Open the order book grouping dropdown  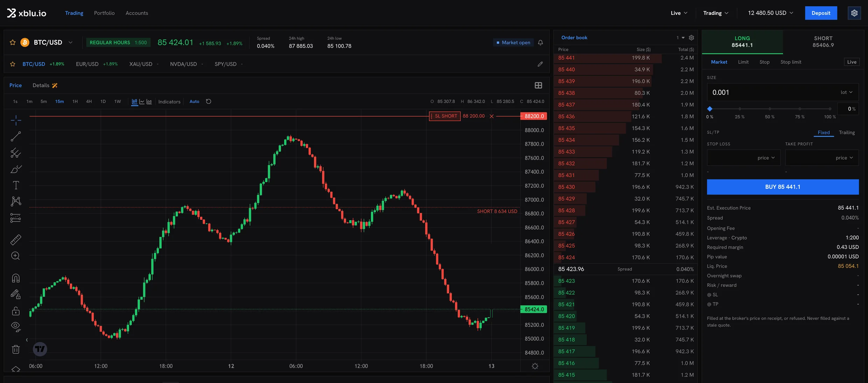tap(680, 37)
